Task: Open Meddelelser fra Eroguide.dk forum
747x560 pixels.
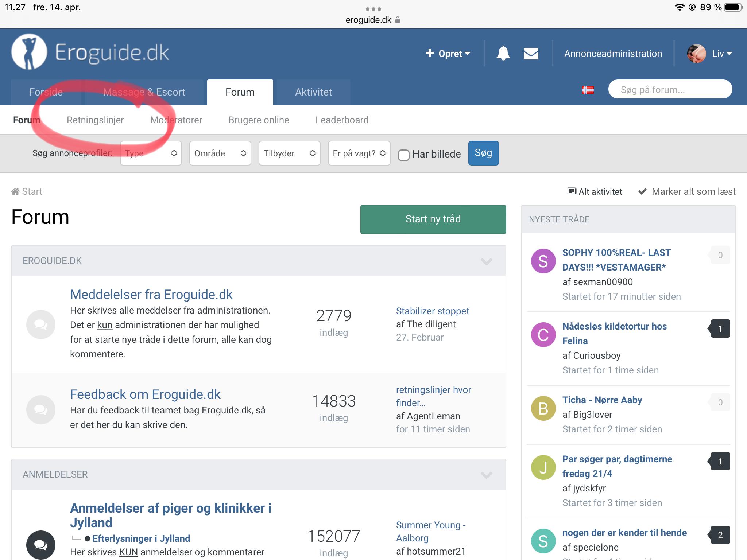Action: pyautogui.click(x=151, y=294)
